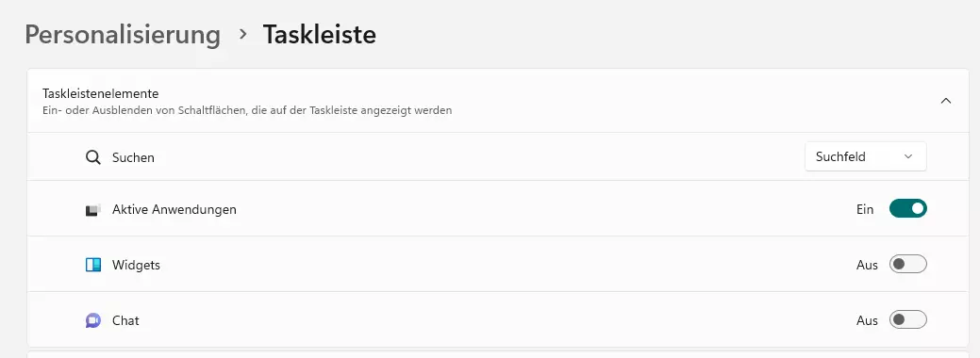Click the Taskleistenelemente section heading

point(101,93)
